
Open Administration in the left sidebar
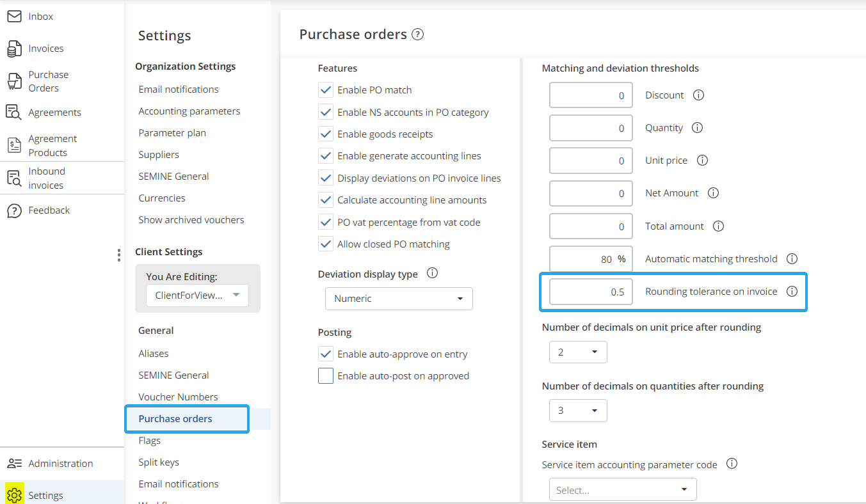point(60,464)
